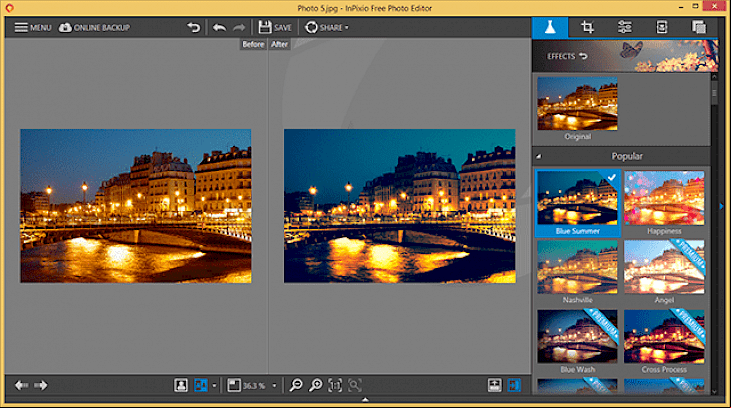Revert to original with the reset arrow
The height and width of the screenshot is (408, 731).
click(x=194, y=28)
